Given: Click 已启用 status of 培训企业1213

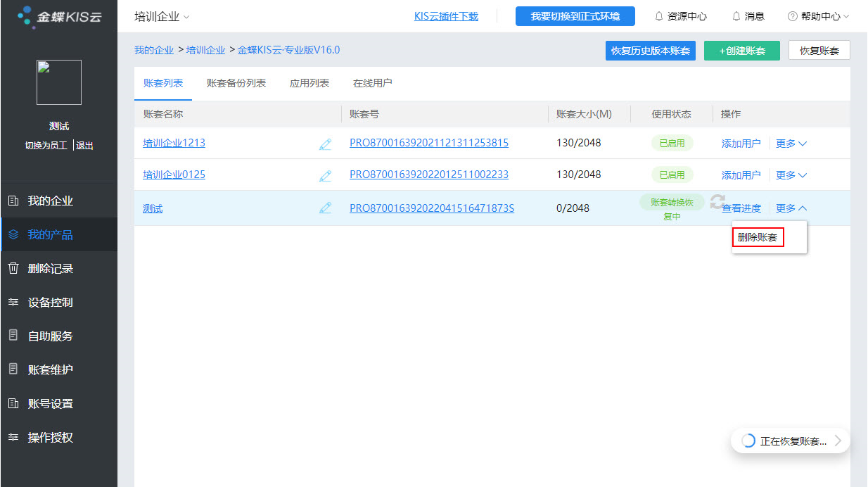Looking at the screenshot, I should (x=672, y=144).
